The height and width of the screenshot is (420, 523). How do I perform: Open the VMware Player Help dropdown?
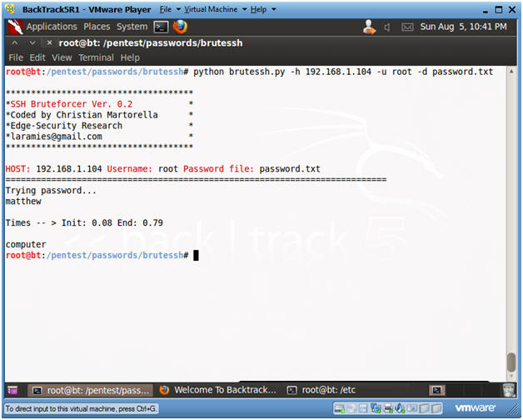coord(262,9)
